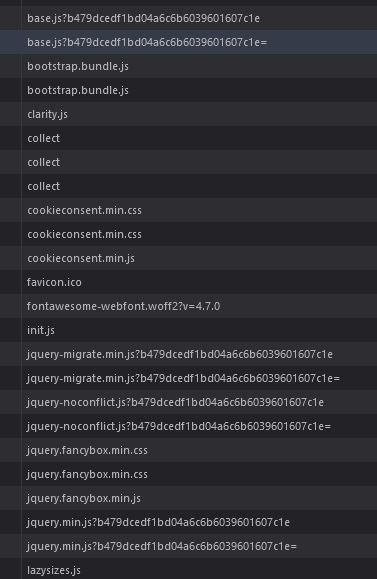Select the cookieconsent.min.js request

(188, 258)
